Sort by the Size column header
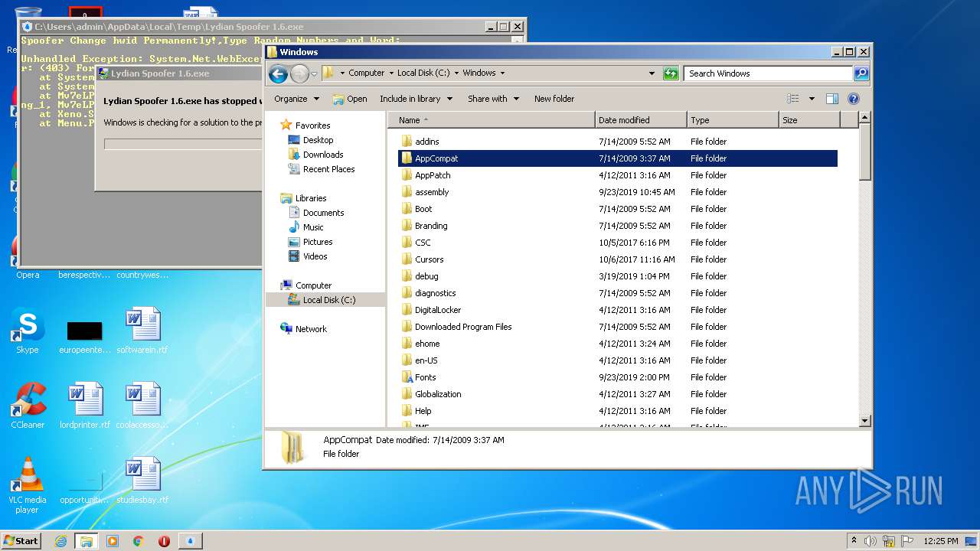The image size is (980, 551). pos(809,120)
